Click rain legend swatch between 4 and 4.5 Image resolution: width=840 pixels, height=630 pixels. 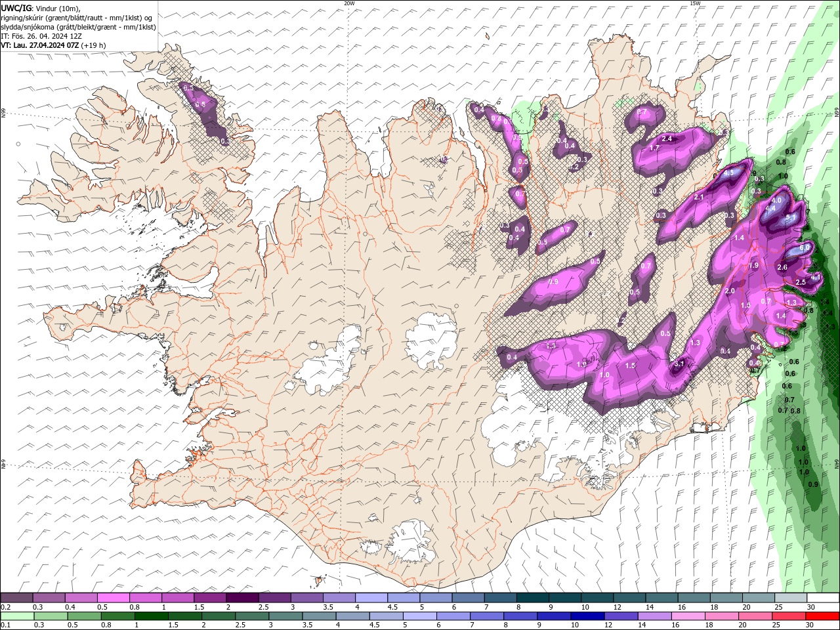tap(352, 616)
